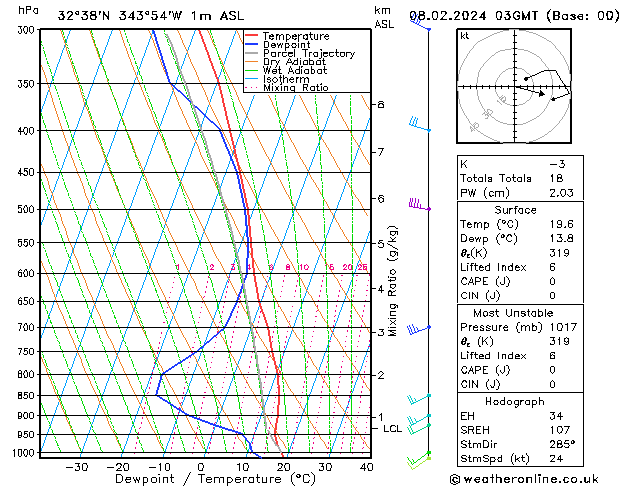This screenshot has height=486, width=629.
Task: Select the Parcel Trajectory legend entry
Action: click(308, 54)
